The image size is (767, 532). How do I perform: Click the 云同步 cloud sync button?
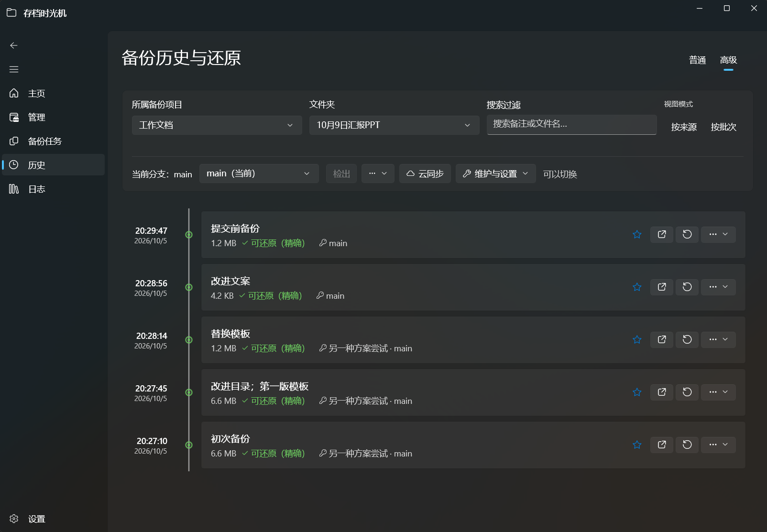click(x=425, y=174)
